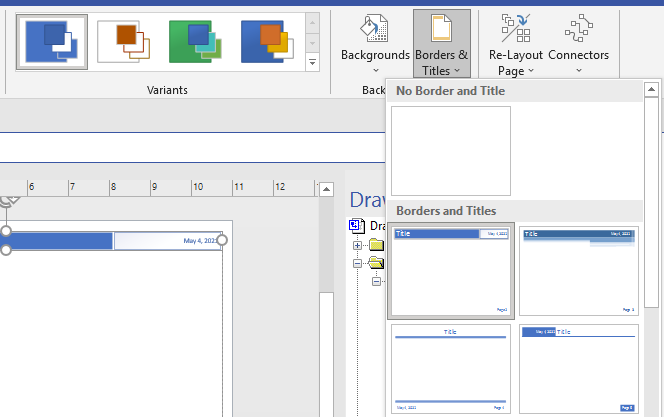Viewport: 664px width, 417px height.
Task: Click the canvas vertical scrollbar up arrow
Action: (x=325, y=187)
